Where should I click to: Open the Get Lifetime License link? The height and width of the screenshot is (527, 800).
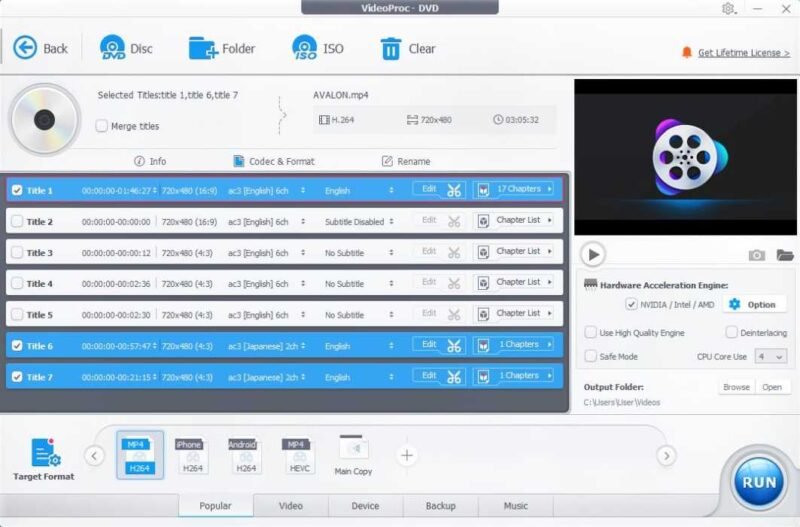(x=743, y=53)
